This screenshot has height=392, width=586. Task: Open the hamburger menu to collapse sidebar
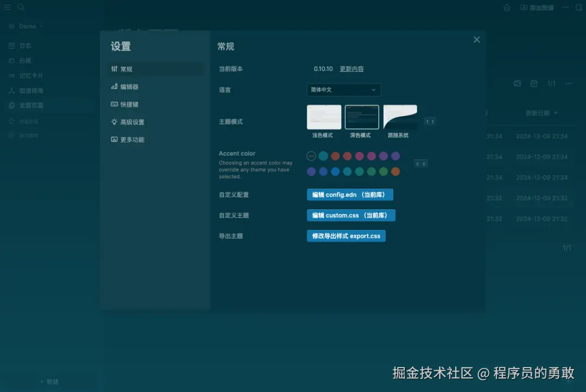(8, 8)
